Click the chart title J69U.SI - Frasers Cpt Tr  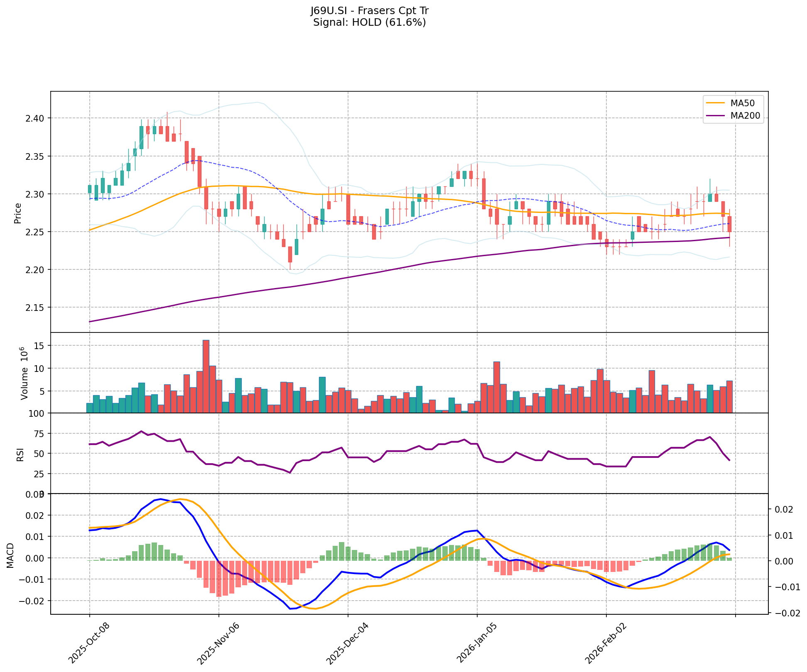369,11
